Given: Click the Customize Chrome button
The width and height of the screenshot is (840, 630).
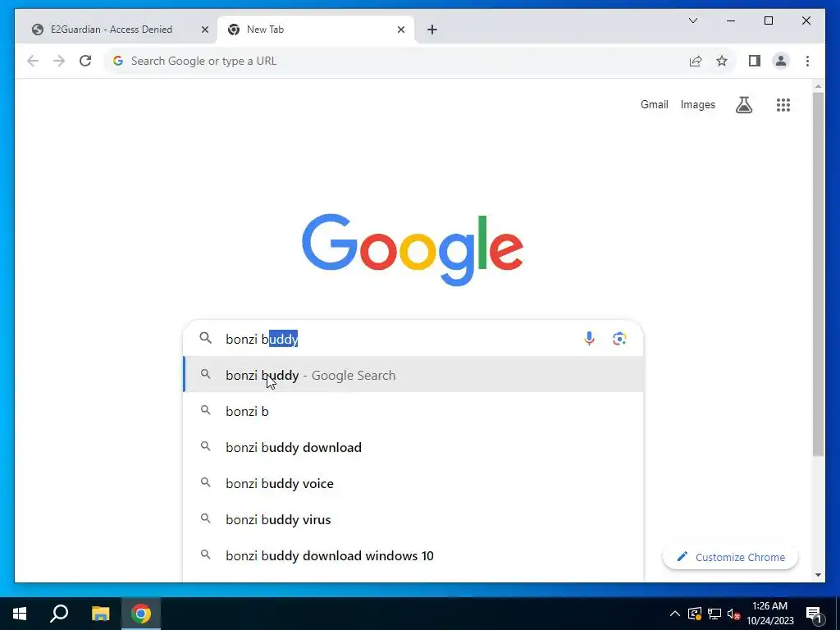Looking at the screenshot, I should [731, 557].
